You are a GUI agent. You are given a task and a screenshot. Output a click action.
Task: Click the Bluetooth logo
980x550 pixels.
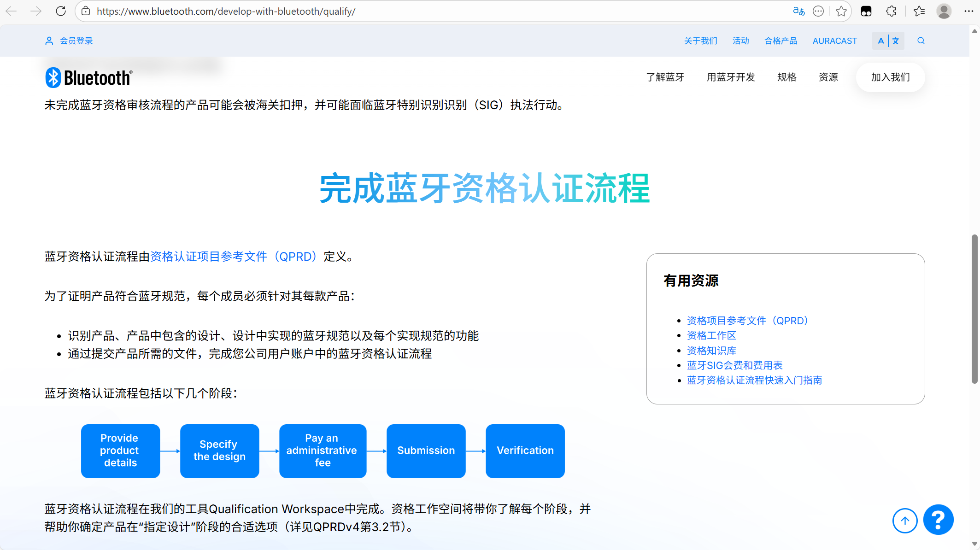click(x=89, y=77)
